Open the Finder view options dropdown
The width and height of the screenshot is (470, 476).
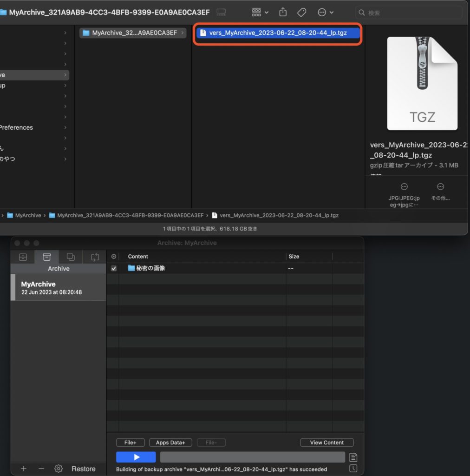click(x=259, y=12)
